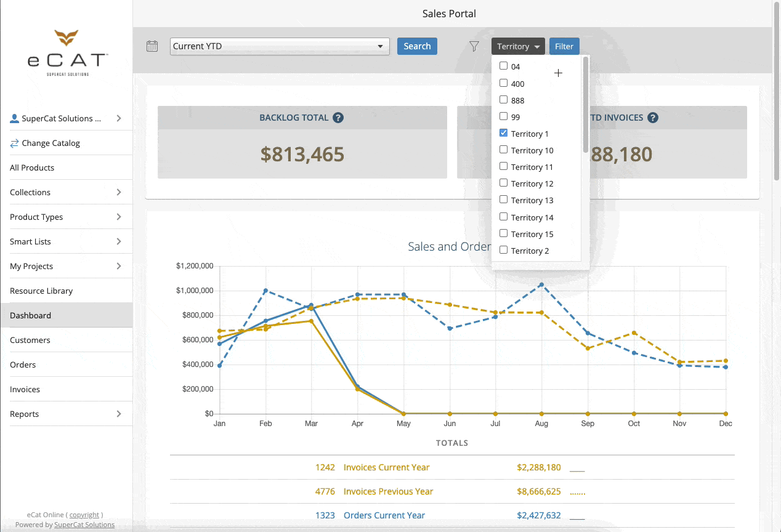
Task: Click the funnel filter icon
Action: tap(474, 46)
